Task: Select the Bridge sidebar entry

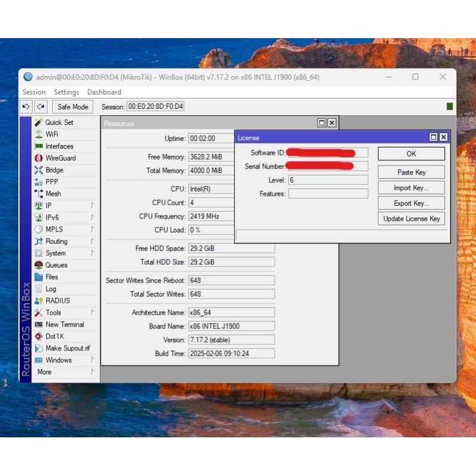Action: click(x=54, y=170)
